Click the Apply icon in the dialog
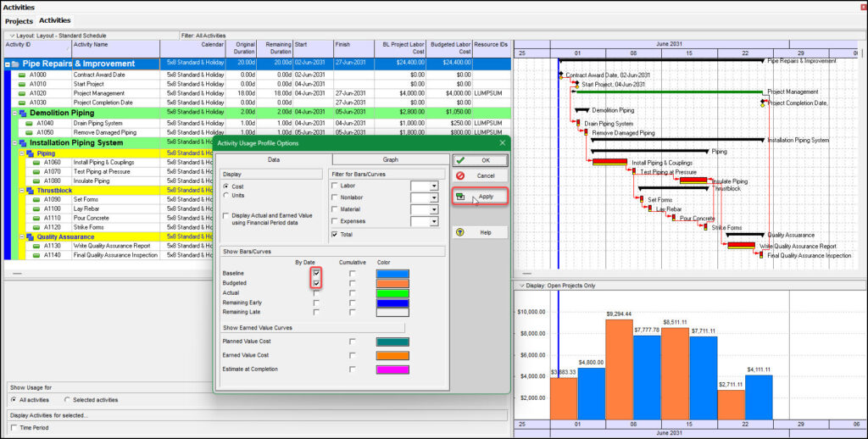 click(x=460, y=197)
